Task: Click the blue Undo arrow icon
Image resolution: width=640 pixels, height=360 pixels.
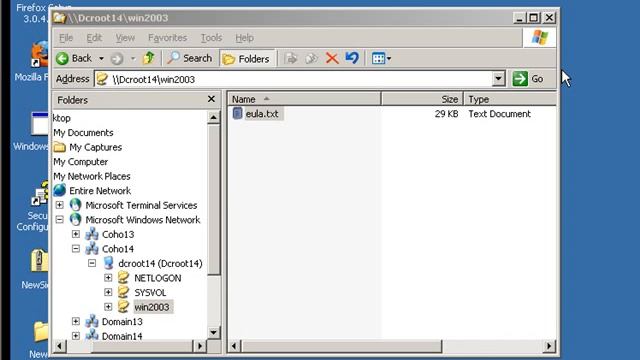Action: [352, 58]
